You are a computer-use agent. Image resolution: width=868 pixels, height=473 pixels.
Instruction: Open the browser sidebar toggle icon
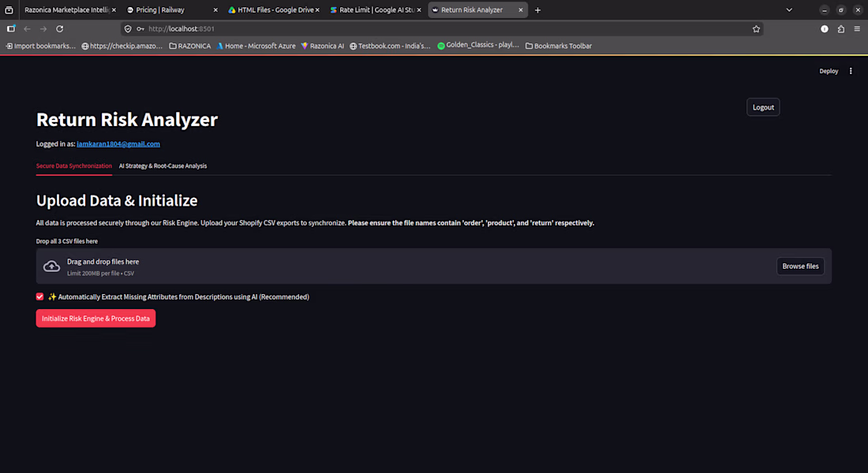click(11, 28)
